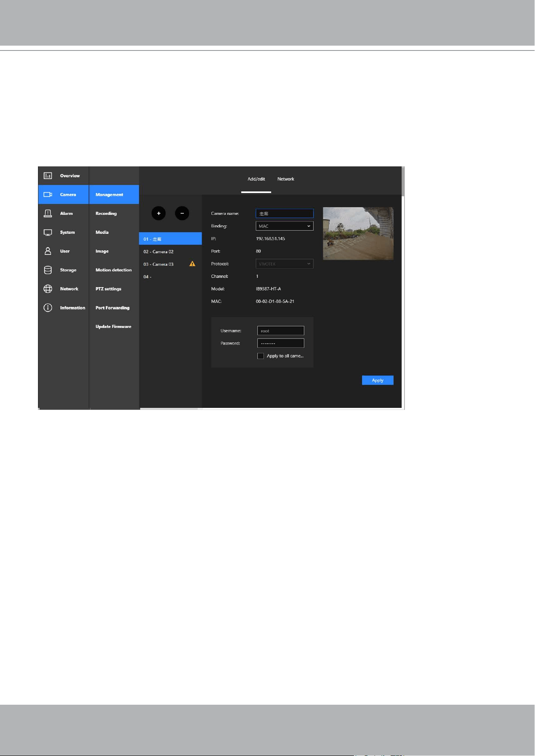Open the Overview chart icon
The width and height of the screenshot is (535, 756).
click(x=48, y=176)
